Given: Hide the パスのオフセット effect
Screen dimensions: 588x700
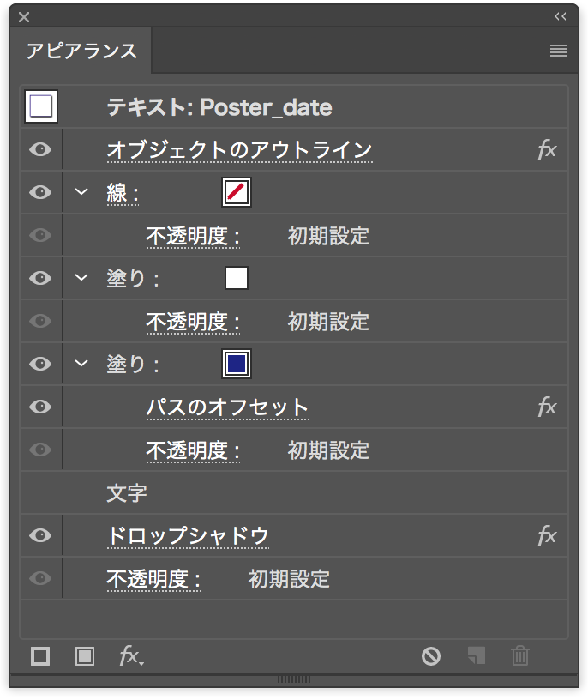Looking at the screenshot, I should click(x=40, y=407).
